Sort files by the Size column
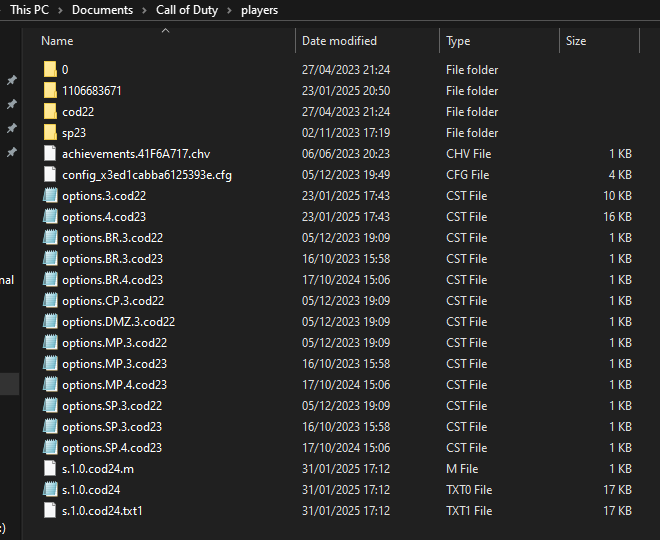The image size is (660, 540). tap(576, 41)
